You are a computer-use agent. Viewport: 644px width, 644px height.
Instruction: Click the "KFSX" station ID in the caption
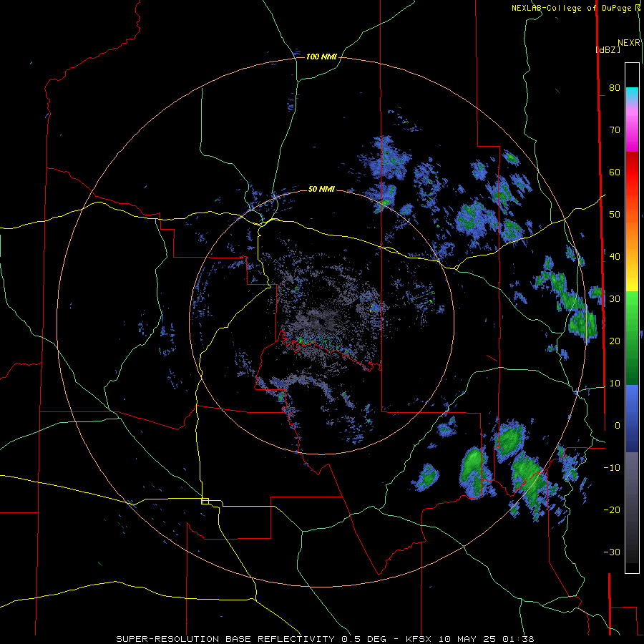click(x=419, y=639)
